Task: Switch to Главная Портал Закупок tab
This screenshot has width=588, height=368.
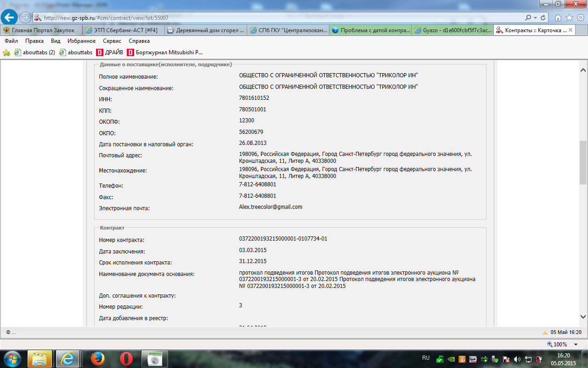Action: 41,30
